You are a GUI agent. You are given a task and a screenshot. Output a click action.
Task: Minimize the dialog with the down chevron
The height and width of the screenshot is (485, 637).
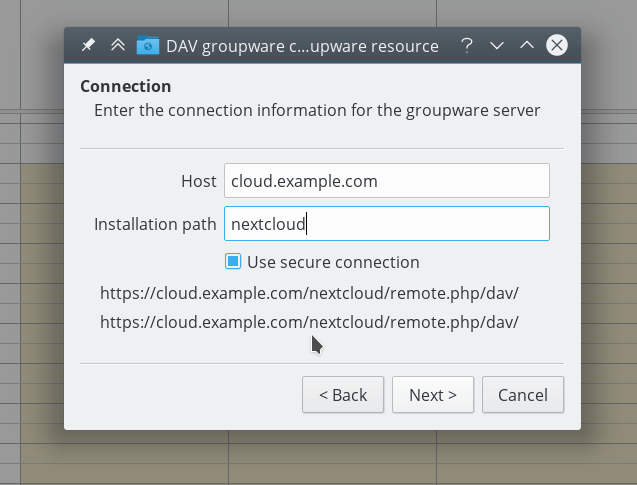497,46
